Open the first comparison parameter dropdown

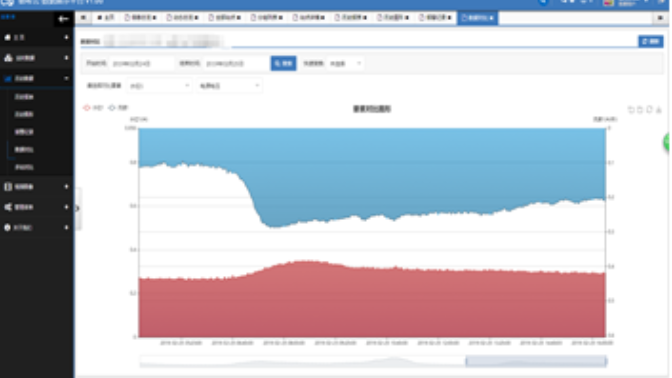click(x=159, y=86)
